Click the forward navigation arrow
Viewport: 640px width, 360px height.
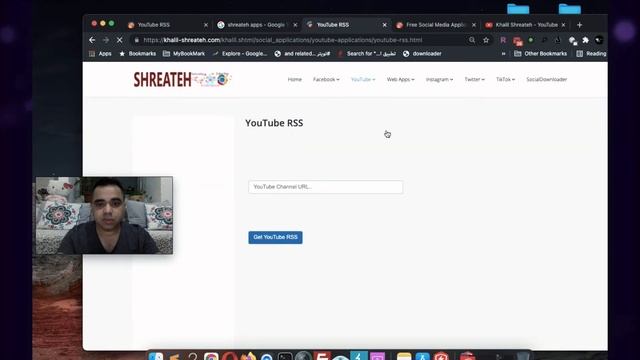(106, 40)
